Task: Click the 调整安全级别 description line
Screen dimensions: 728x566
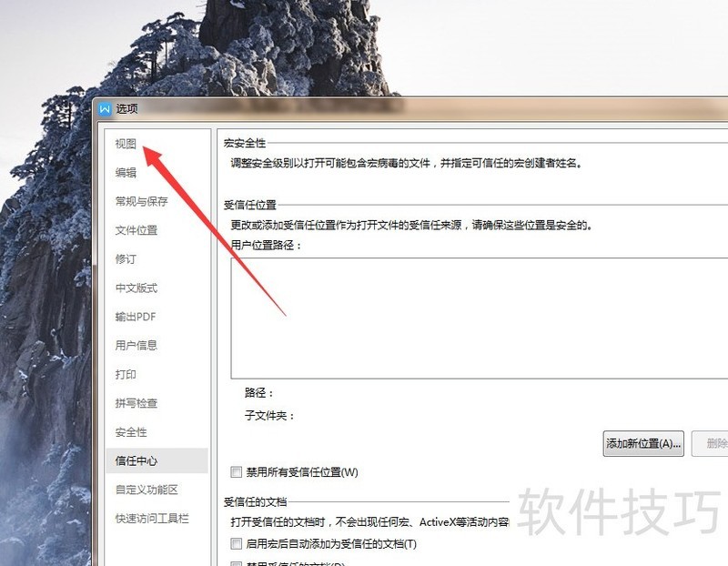Action: (406, 163)
